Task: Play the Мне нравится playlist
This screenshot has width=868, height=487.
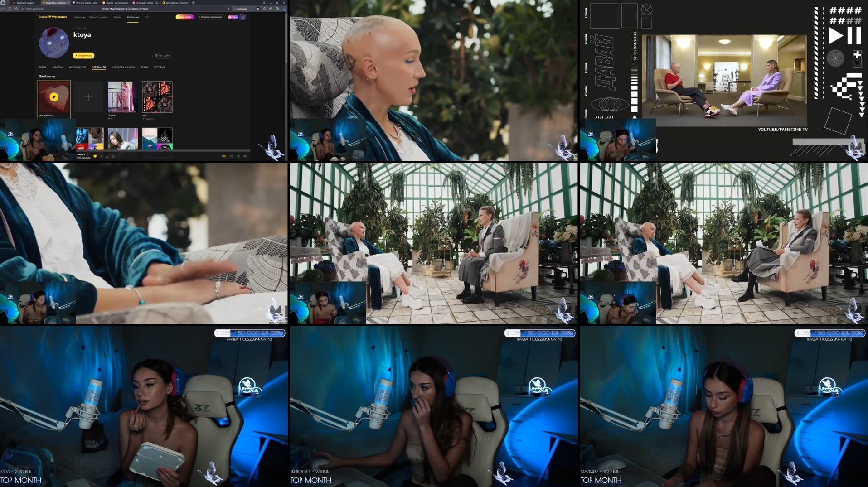Action: pos(54,97)
